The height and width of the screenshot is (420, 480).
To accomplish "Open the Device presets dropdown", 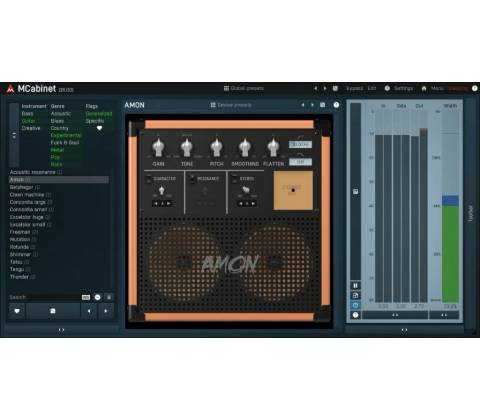I will pyautogui.click(x=231, y=105).
